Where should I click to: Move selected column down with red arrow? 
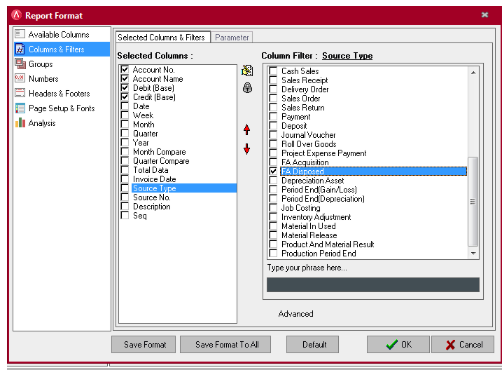247,149
